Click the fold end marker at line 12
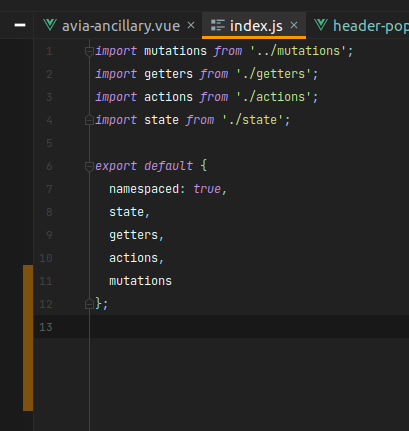The image size is (409, 431). pyautogui.click(x=89, y=304)
